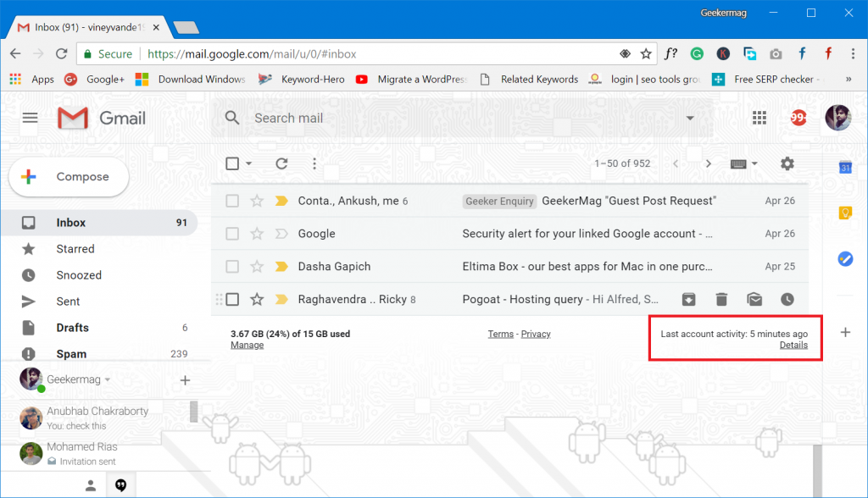Click the Grammarly extension icon

point(697,53)
